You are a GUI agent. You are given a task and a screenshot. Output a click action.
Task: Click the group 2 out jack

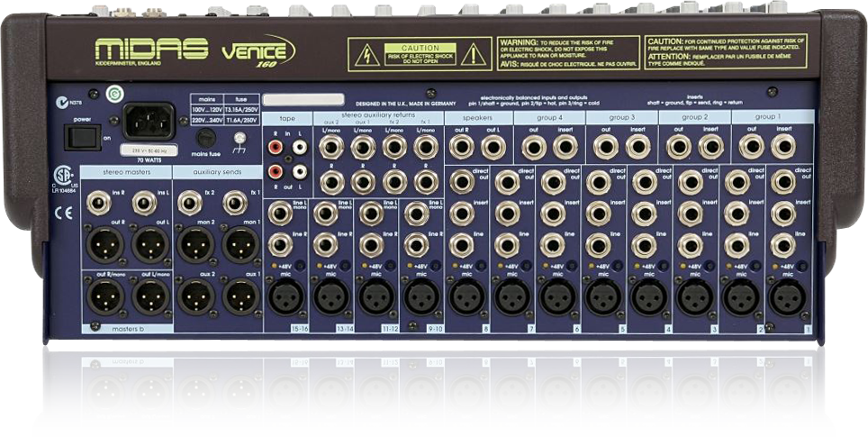679,147
